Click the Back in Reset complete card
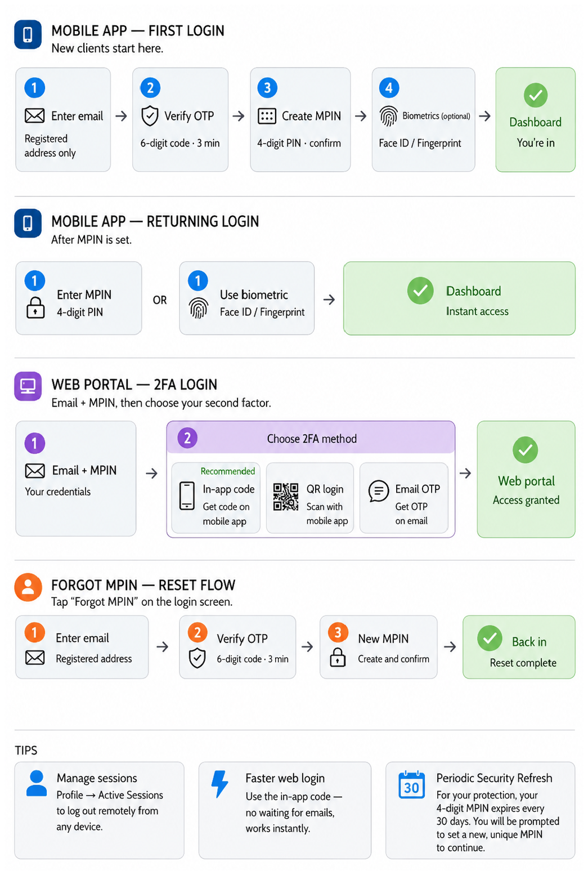Screen dimensions: 588x875 pyautogui.click(x=519, y=647)
